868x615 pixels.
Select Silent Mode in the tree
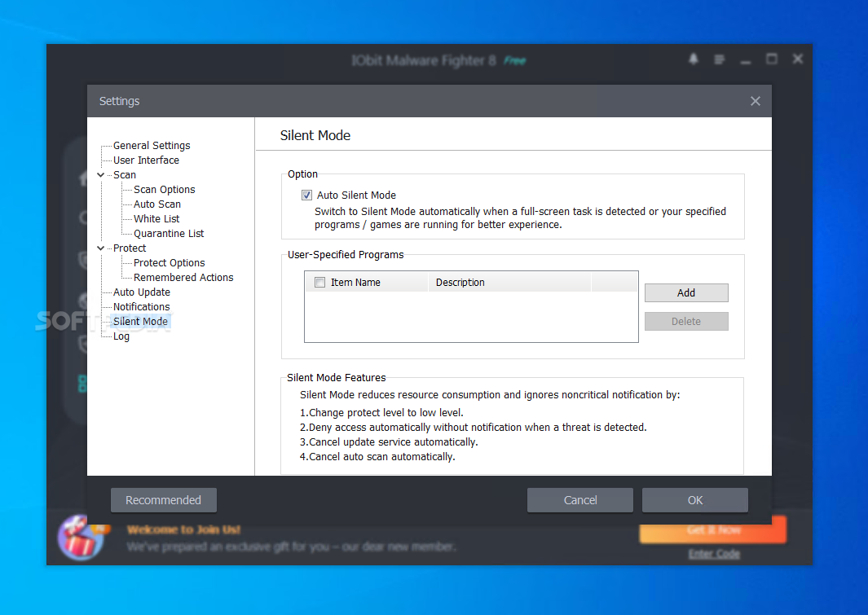tap(141, 321)
